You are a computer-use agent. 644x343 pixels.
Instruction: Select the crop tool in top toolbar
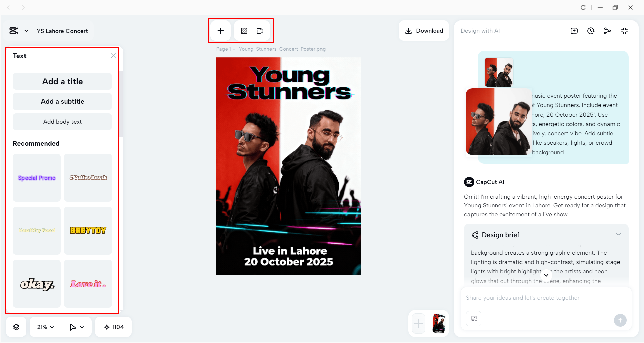tap(260, 31)
